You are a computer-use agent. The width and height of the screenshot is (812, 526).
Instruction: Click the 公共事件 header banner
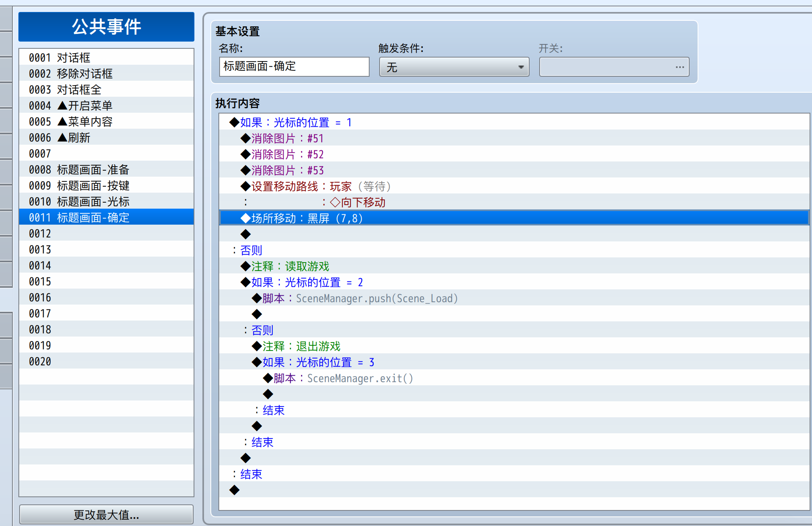point(106,27)
